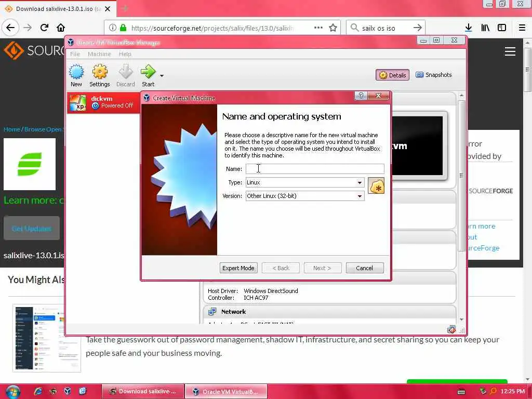The height and width of the screenshot is (399, 532).
Task: Click browser Back arrow
Action: coord(10,28)
